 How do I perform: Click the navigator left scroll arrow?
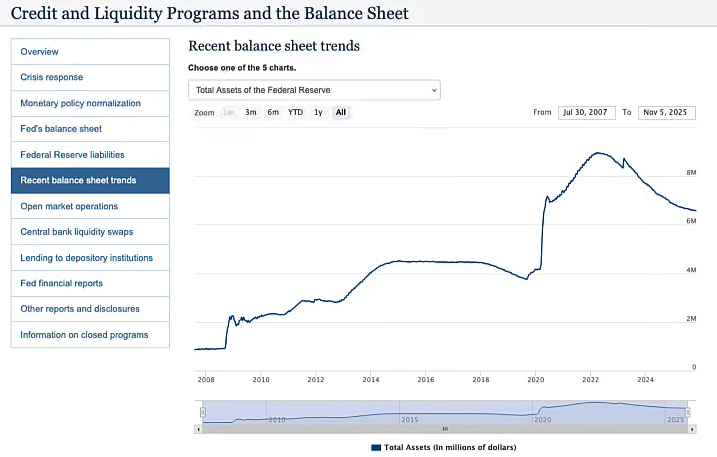[x=198, y=429]
